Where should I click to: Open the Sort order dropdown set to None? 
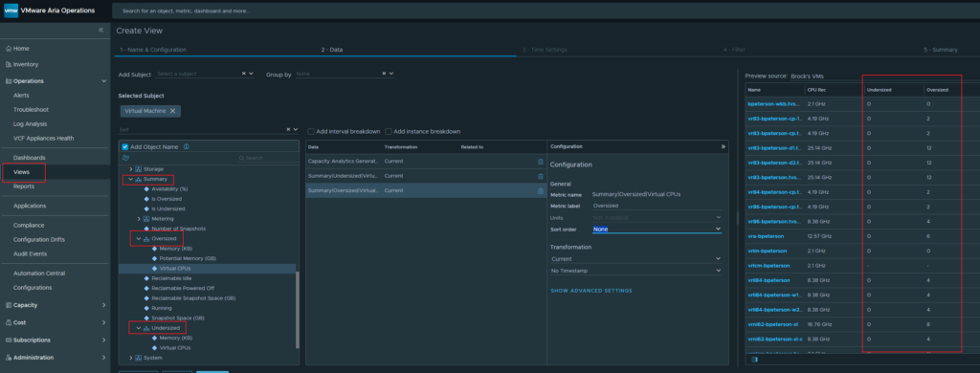coord(657,230)
